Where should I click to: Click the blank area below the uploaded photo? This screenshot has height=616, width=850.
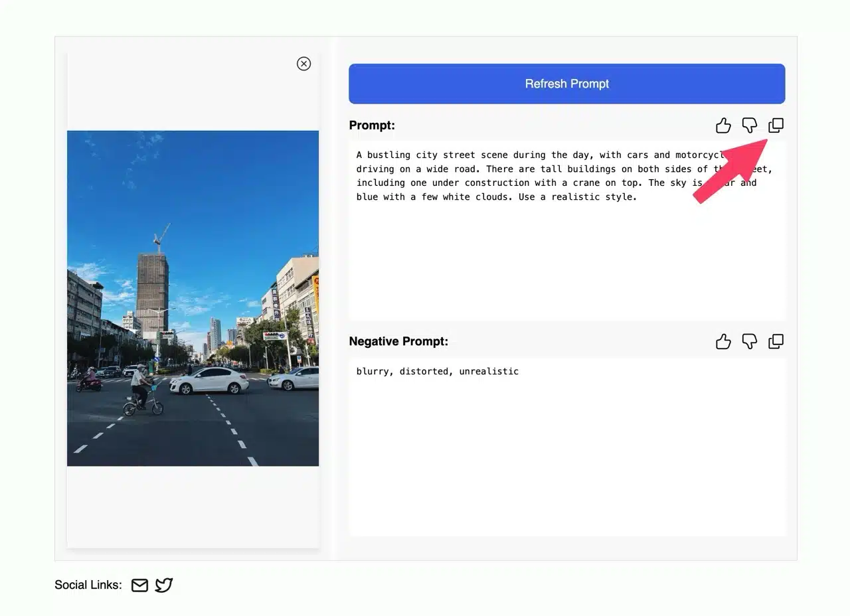pyautogui.click(x=193, y=506)
